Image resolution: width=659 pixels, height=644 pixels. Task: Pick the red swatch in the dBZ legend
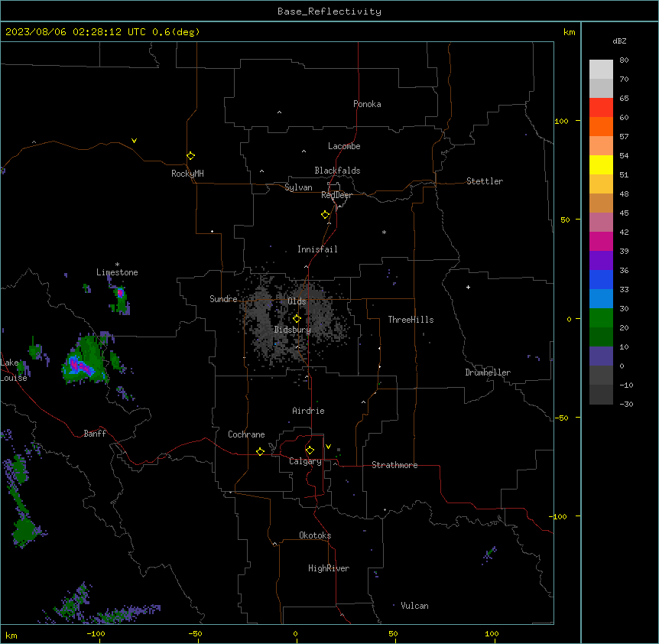pyautogui.click(x=601, y=107)
